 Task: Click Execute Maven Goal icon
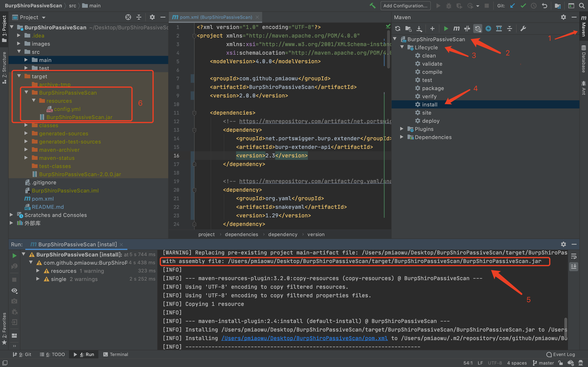click(x=456, y=29)
